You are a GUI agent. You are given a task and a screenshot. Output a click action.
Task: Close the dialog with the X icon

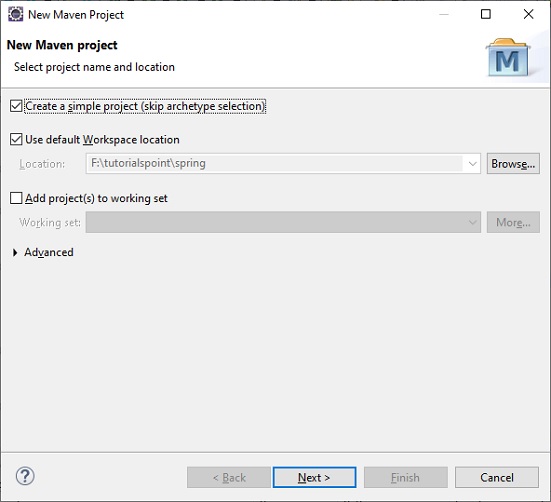point(528,14)
